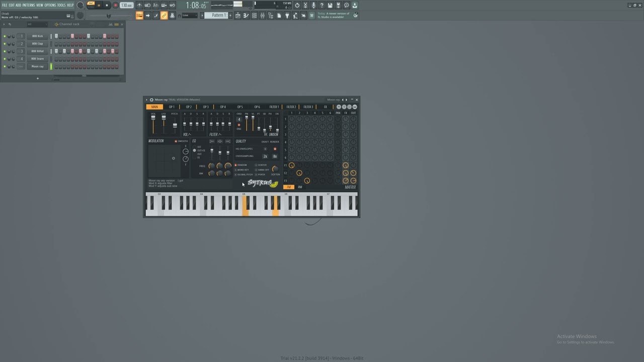This screenshot has width=644, height=362.
Task: Click the shopping cart icon
Action: click(x=311, y=16)
